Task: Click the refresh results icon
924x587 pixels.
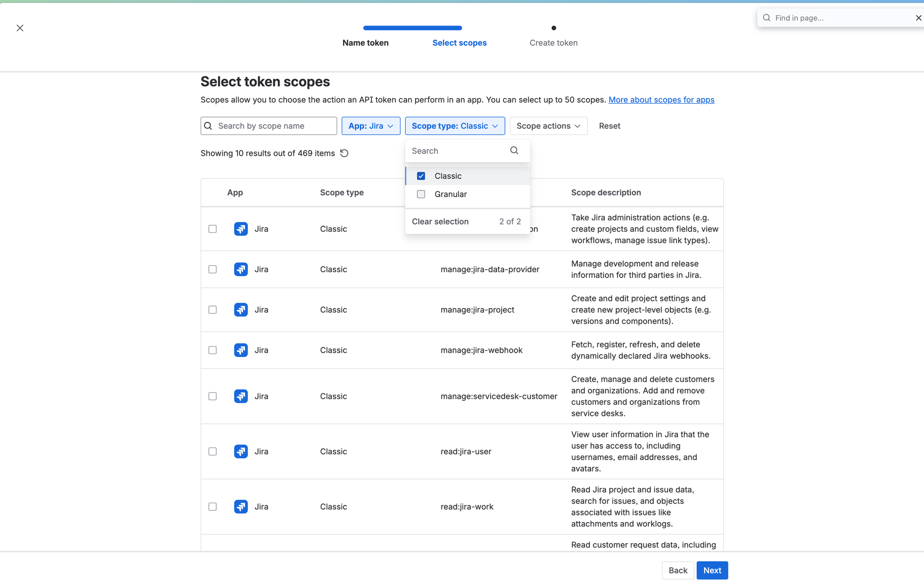Action: (x=344, y=153)
